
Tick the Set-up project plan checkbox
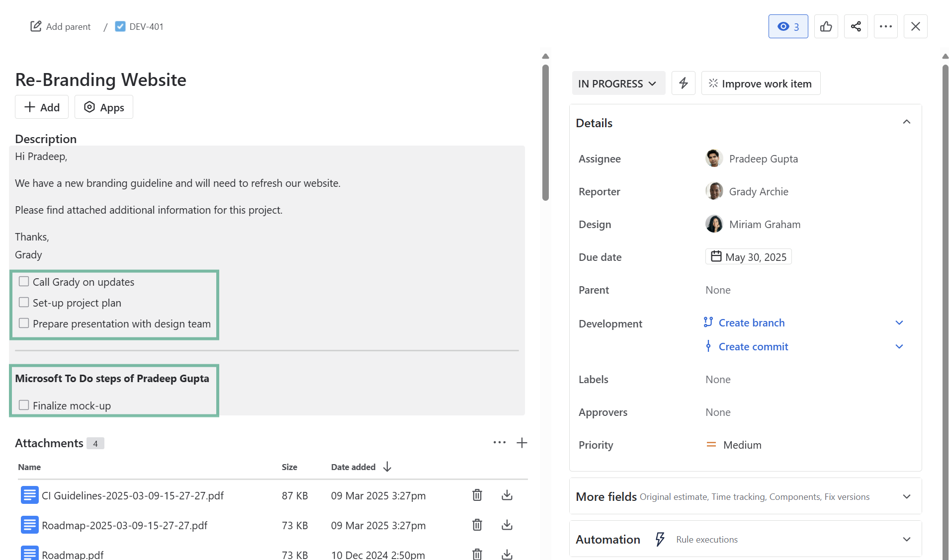coord(24,303)
